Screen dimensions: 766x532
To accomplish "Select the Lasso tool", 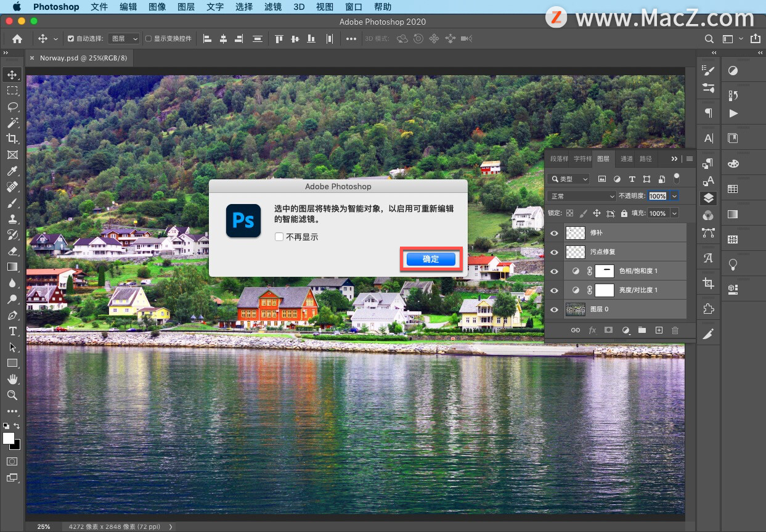I will [x=12, y=107].
